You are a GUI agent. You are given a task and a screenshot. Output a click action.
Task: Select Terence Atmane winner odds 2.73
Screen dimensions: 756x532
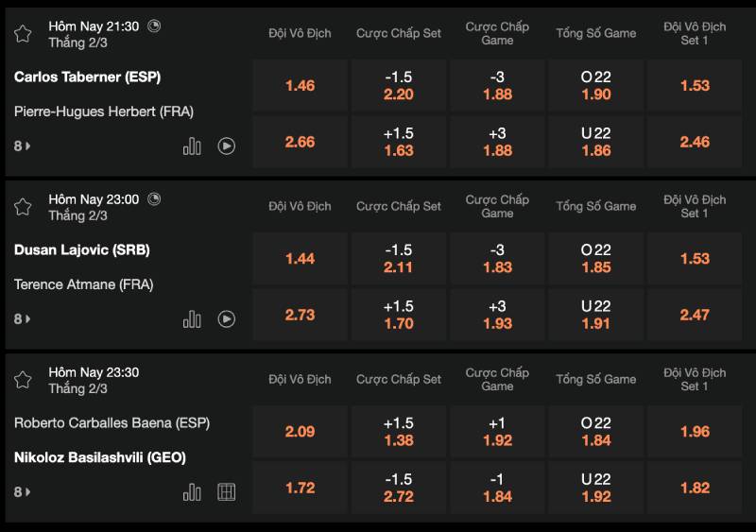[x=300, y=315]
